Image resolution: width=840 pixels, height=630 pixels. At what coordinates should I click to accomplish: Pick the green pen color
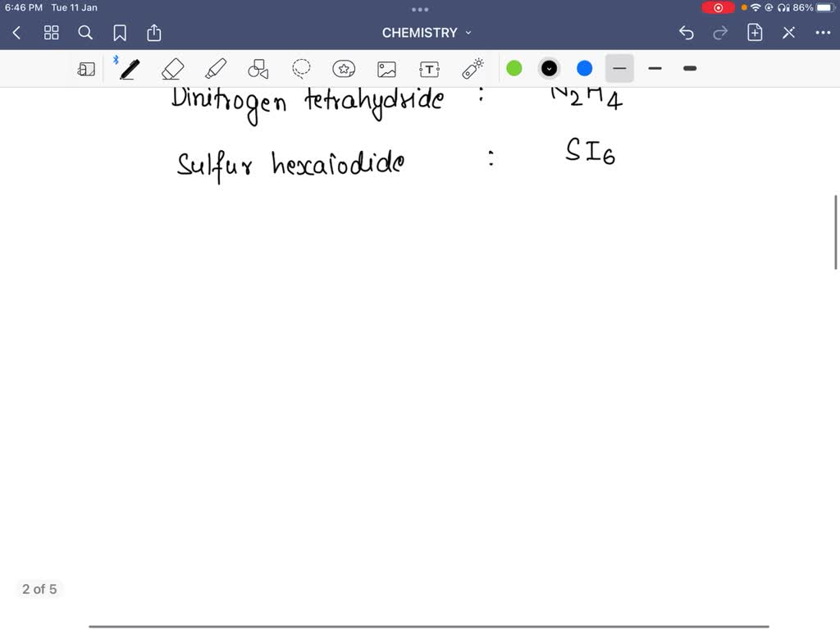point(514,69)
